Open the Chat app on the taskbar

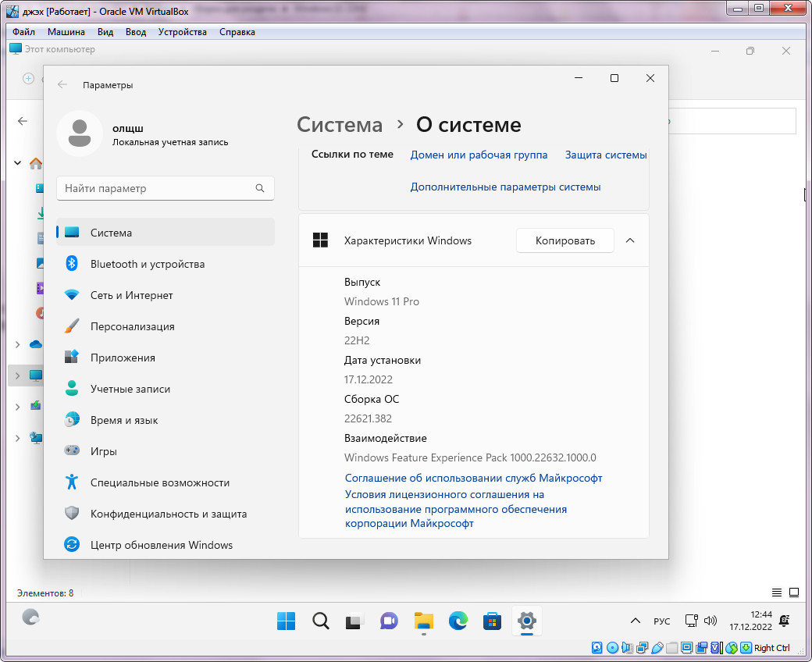coord(389,621)
